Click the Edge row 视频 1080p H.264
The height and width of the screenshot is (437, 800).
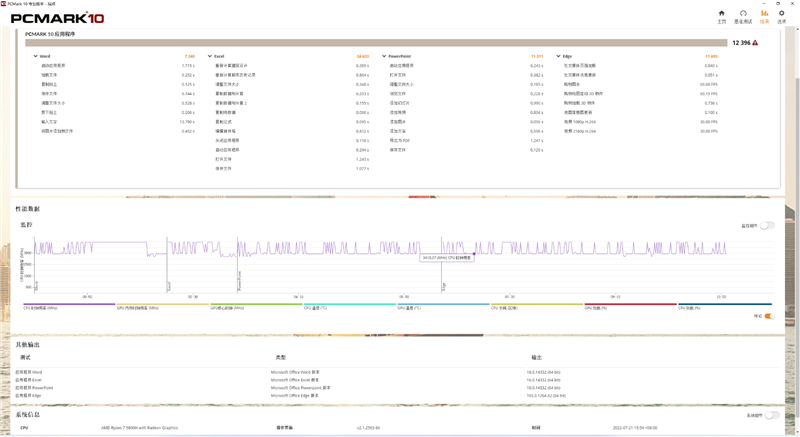click(580, 122)
